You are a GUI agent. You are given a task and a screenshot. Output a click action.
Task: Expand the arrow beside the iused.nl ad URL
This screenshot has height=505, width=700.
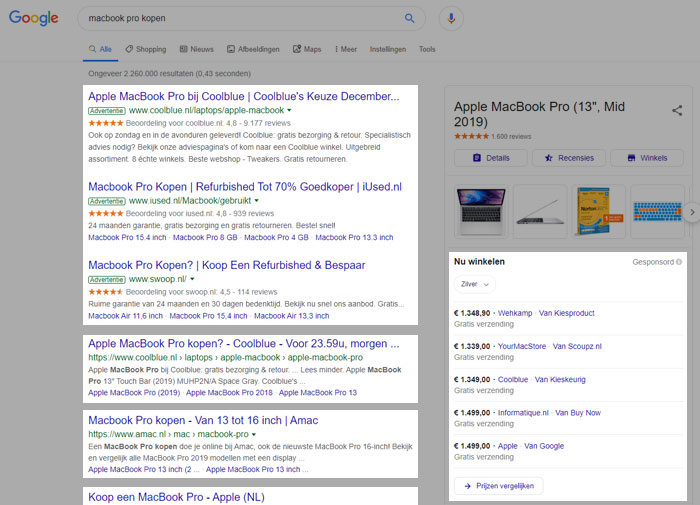coord(257,201)
